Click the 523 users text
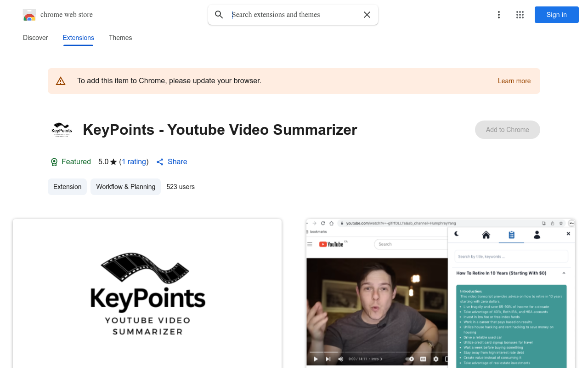 click(x=181, y=187)
